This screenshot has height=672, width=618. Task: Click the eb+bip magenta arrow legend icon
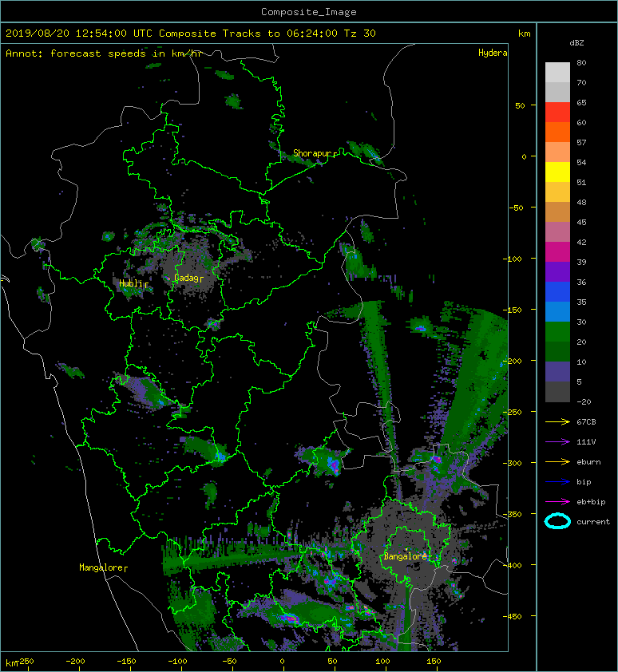click(x=557, y=502)
